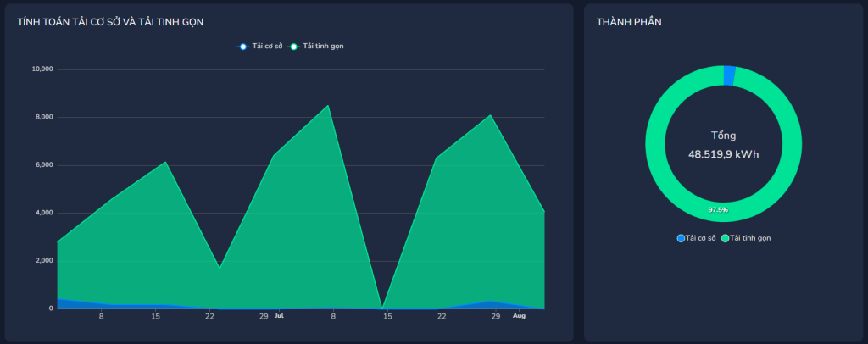868x344 pixels.
Task: Hide Tải tinh gọn slice using donut legend label
Action: click(750, 238)
